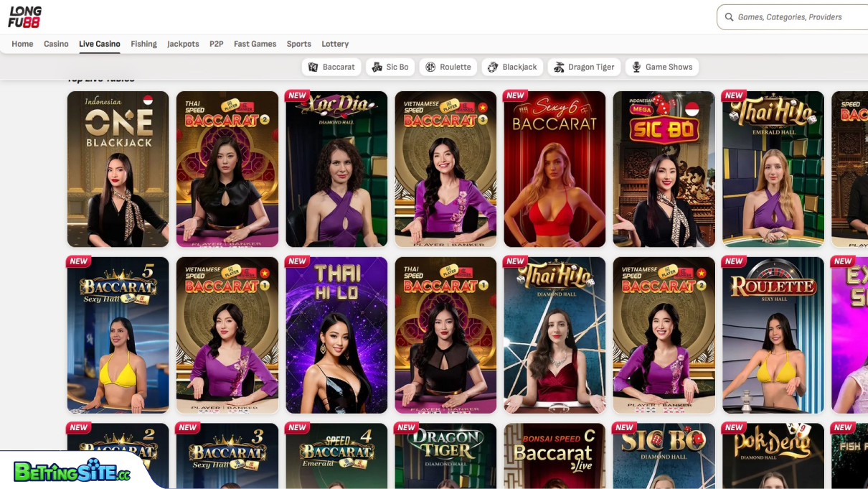
Task: Launch the Xoc Dia Diamond Hall game
Action: point(336,169)
